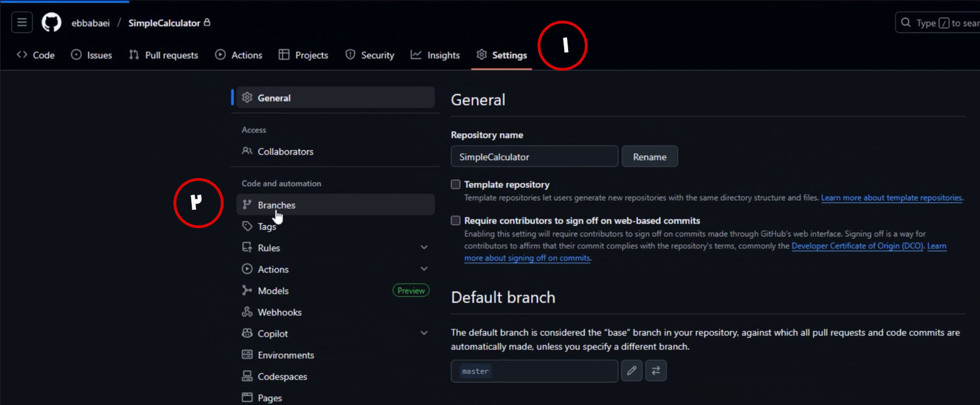Viewport: 980px width, 405px height.
Task: Click the search magnifier icon
Action: [x=906, y=23]
